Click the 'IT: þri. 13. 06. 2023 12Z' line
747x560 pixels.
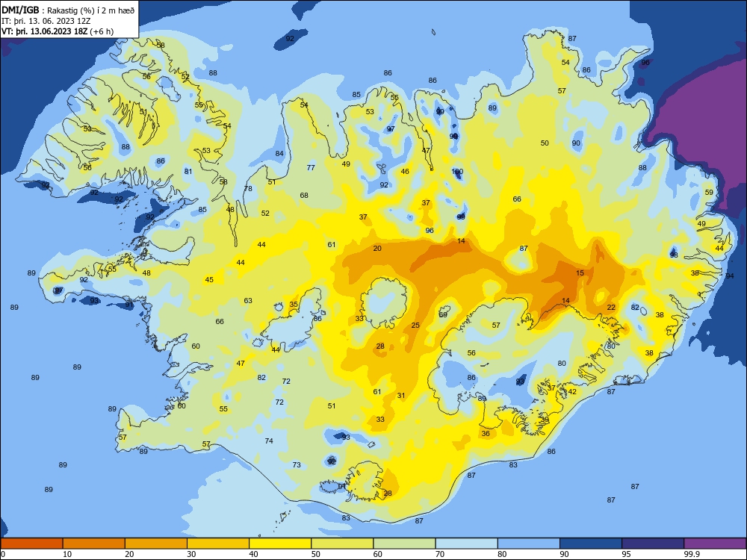click(x=46, y=21)
